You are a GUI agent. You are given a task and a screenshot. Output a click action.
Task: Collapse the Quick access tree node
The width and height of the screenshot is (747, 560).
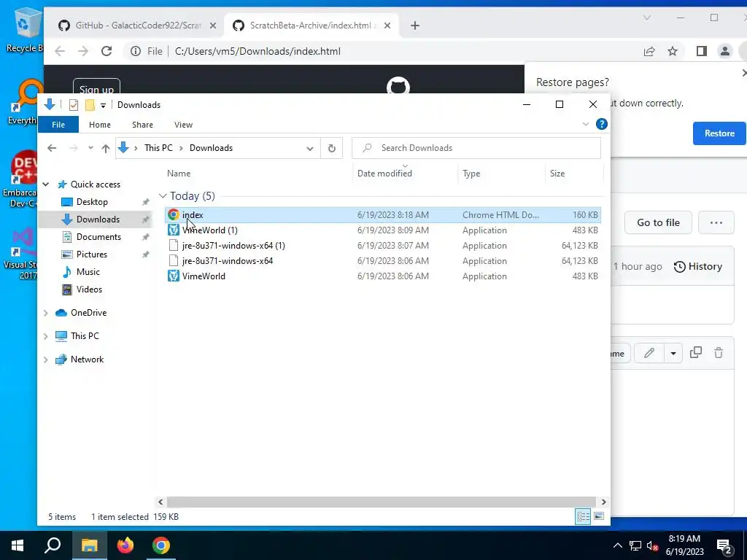[x=46, y=184]
